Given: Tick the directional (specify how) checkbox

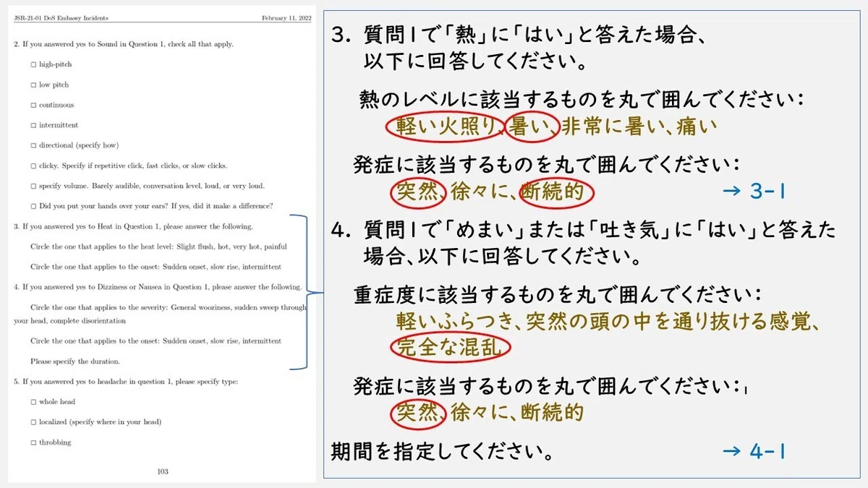Looking at the screenshot, I should click(33, 145).
